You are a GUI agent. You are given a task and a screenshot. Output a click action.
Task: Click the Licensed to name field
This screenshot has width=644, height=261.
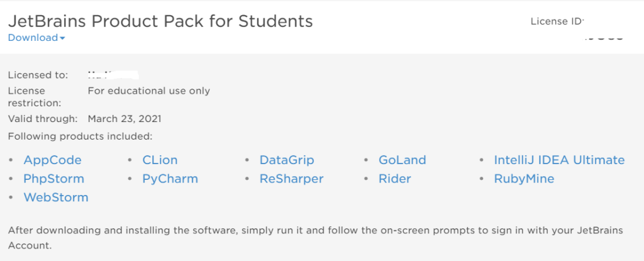(x=113, y=75)
